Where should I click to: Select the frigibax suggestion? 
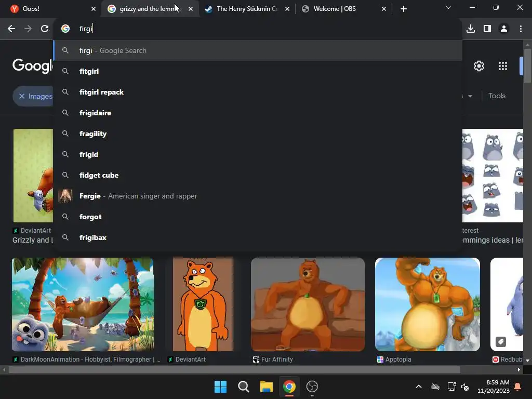click(x=258, y=237)
